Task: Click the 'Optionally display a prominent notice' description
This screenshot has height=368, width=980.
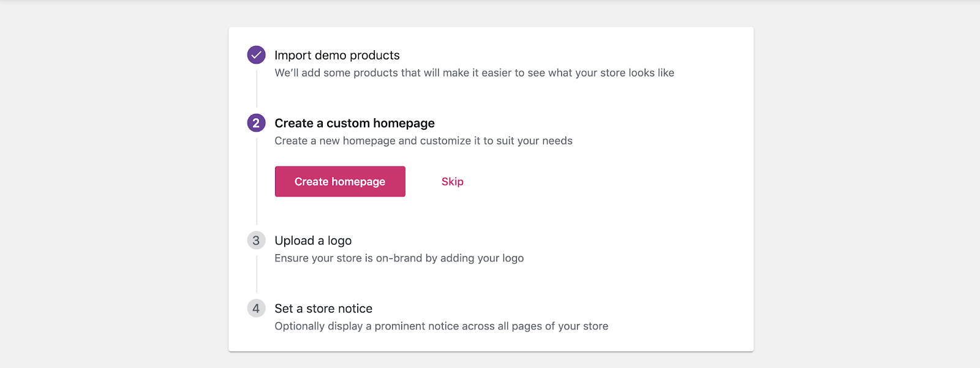Action: 441,326
